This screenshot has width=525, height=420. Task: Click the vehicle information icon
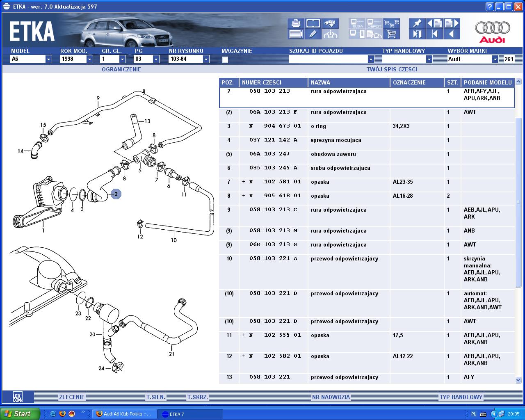330,34
